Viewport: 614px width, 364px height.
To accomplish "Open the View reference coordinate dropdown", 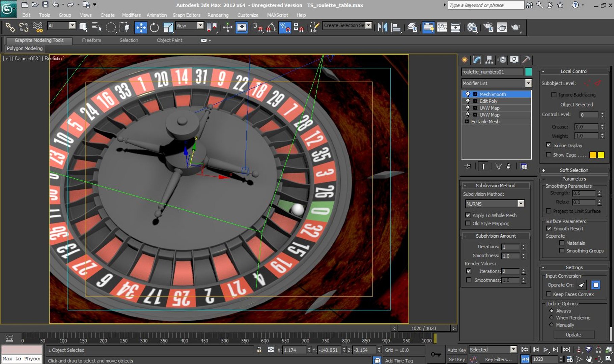I will tap(200, 26).
